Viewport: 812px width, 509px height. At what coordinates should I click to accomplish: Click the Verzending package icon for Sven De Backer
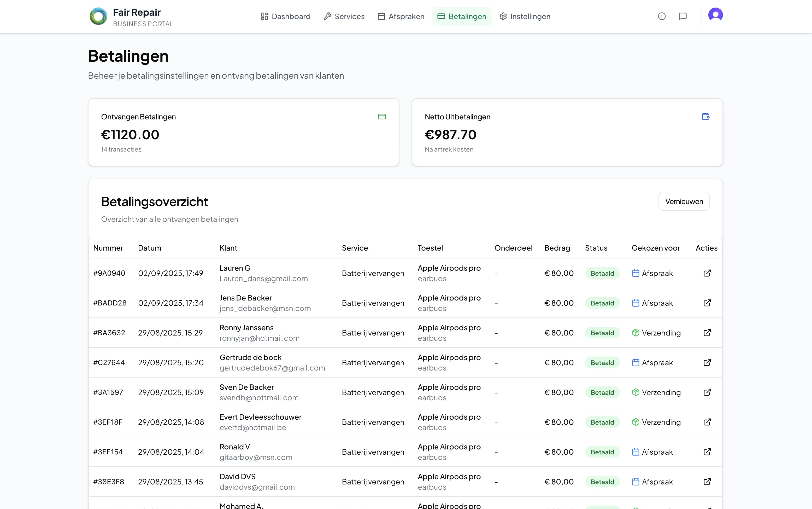[636, 392]
